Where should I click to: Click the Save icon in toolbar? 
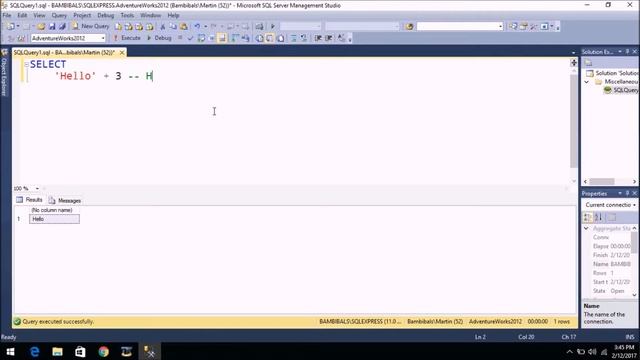pos(52,26)
